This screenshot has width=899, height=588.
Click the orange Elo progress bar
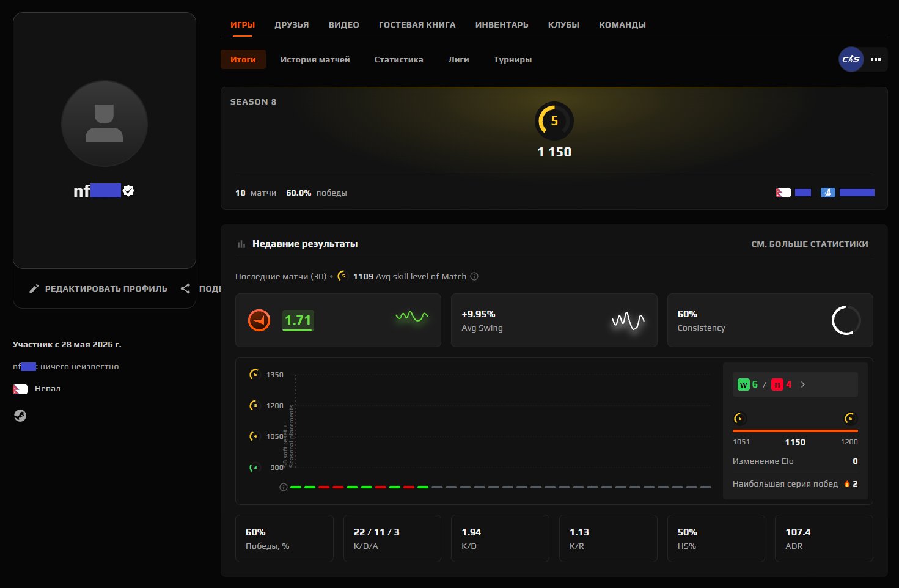click(795, 431)
